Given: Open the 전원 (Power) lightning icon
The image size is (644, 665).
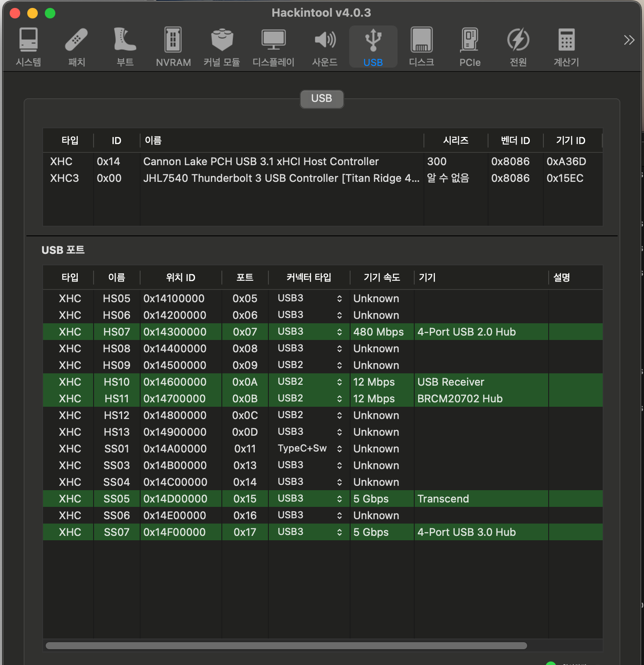Looking at the screenshot, I should point(518,47).
